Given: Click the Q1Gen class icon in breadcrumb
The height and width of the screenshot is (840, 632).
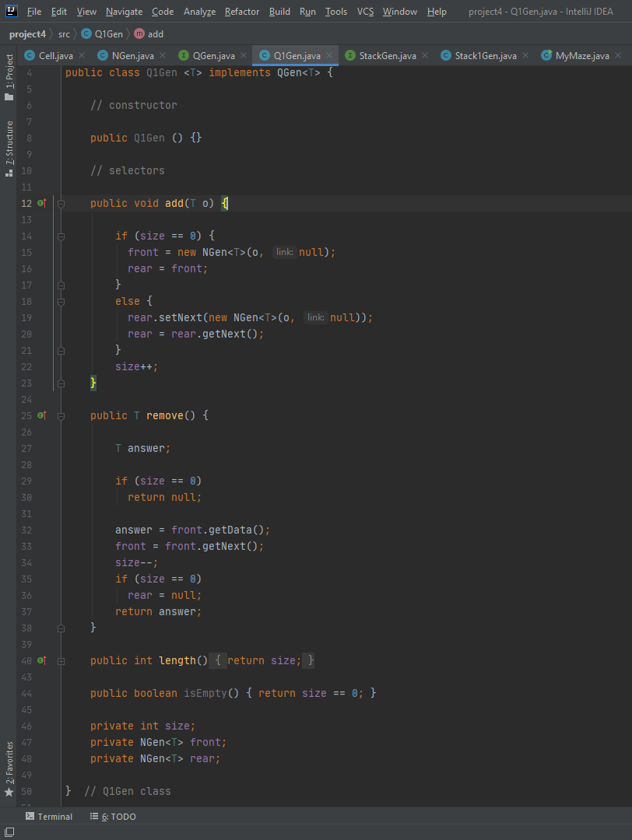Looking at the screenshot, I should click(x=86, y=33).
